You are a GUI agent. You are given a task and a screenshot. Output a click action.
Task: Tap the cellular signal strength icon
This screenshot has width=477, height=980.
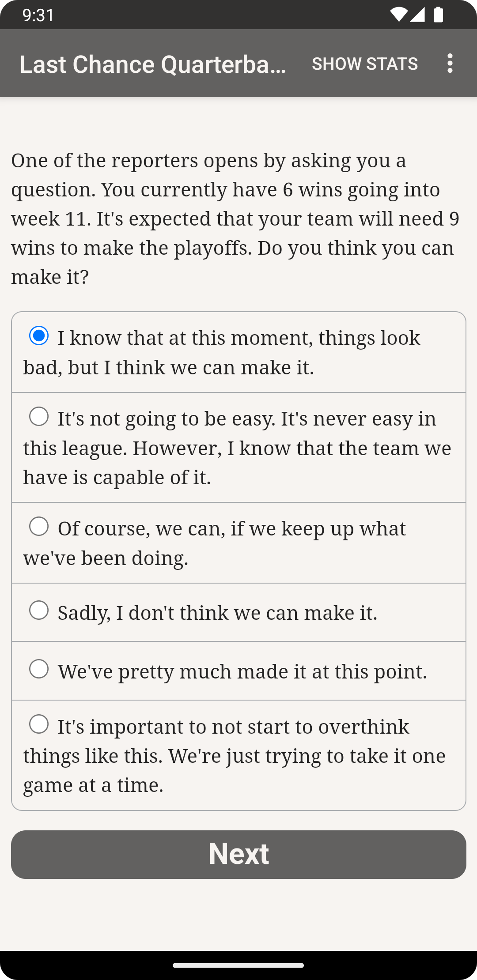click(x=417, y=15)
